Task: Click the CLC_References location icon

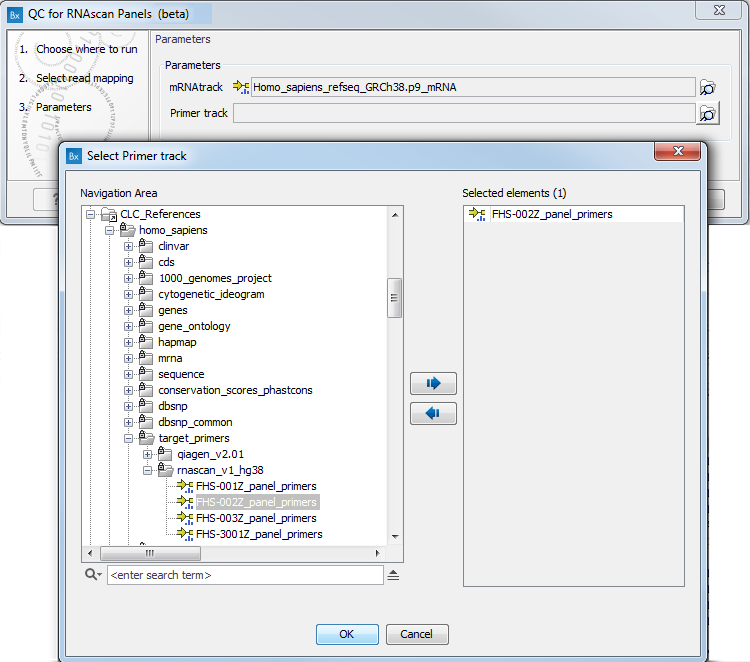Action: [x=109, y=214]
